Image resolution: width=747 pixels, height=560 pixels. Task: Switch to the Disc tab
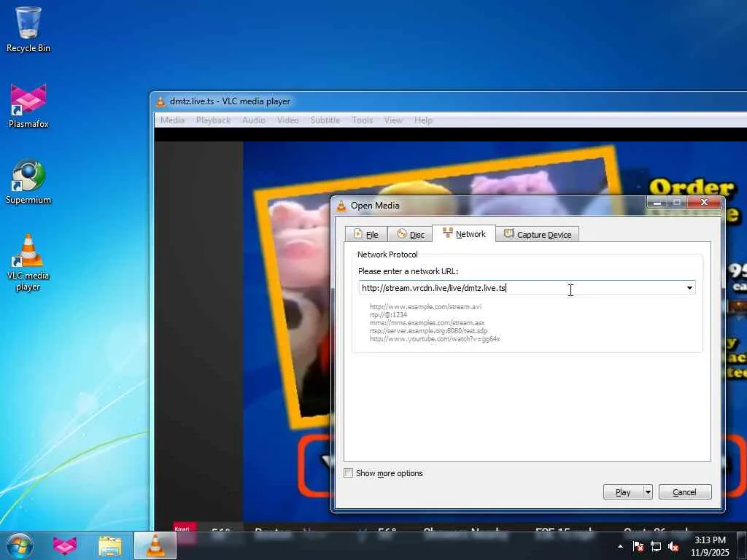[x=410, y=234]
